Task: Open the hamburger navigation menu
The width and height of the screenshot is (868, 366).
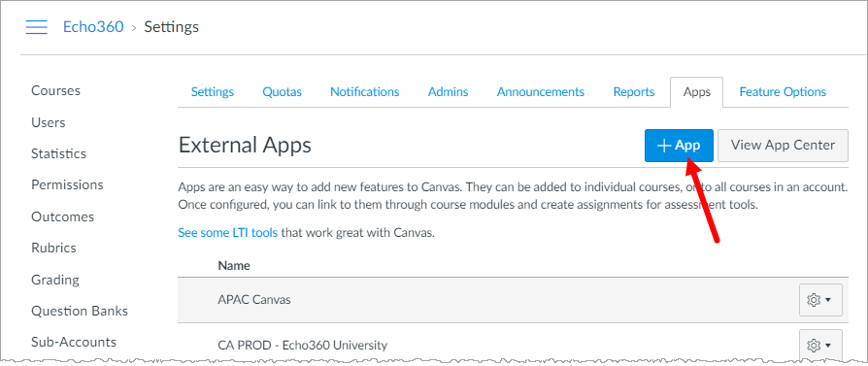Action: (x=37, y=26)
